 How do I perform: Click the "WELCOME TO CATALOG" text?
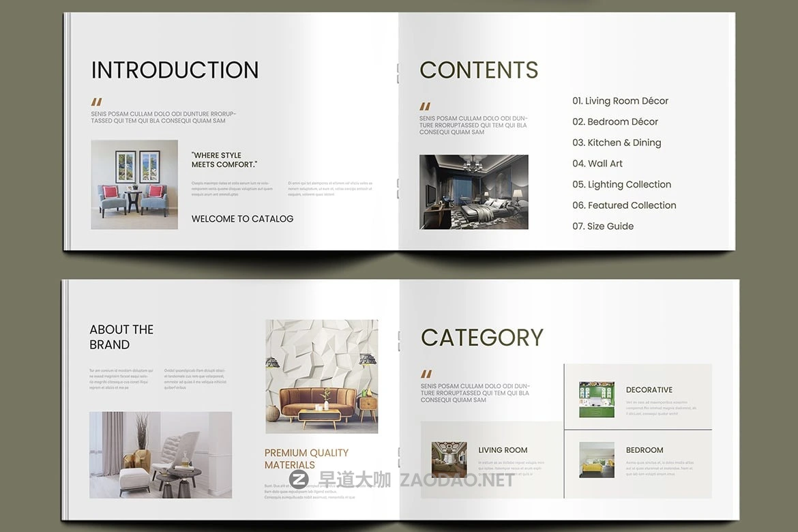[242, 219]
